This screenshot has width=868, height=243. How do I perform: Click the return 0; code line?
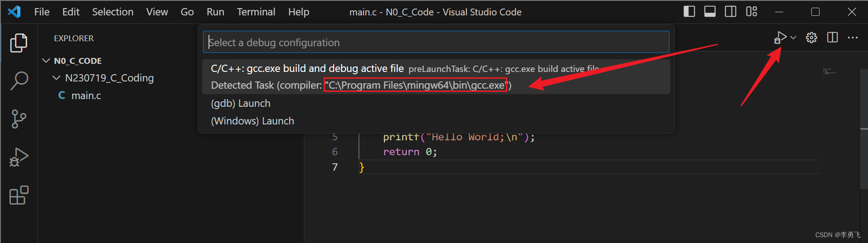tap(410, 152)
